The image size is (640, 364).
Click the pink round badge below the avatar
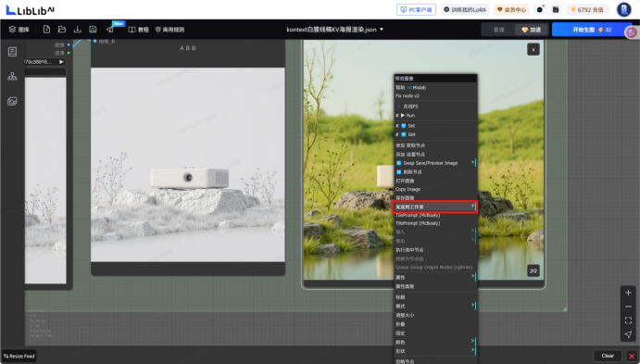coord(632,32)
